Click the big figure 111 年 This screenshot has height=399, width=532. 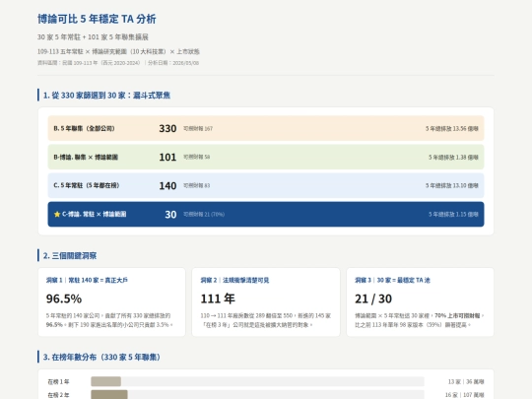tap(218, 299)
